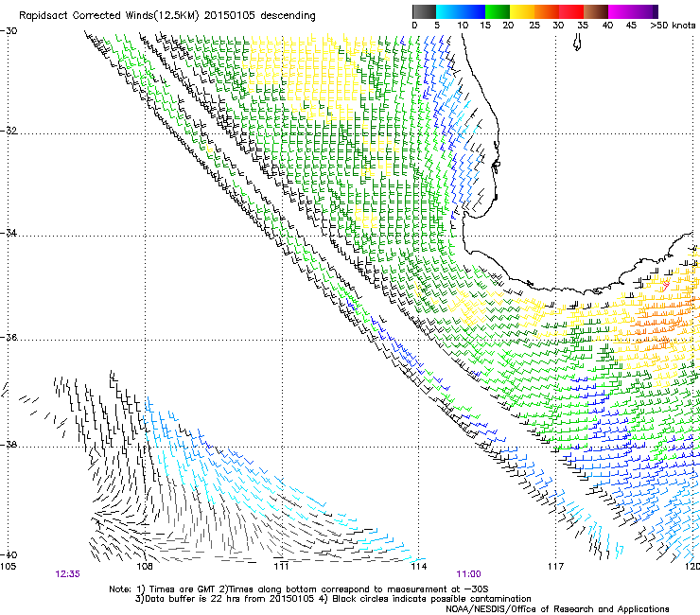Click the '12:35' purple time label
Viewport: 700px width, 615px height.
[x=67, y=574]
